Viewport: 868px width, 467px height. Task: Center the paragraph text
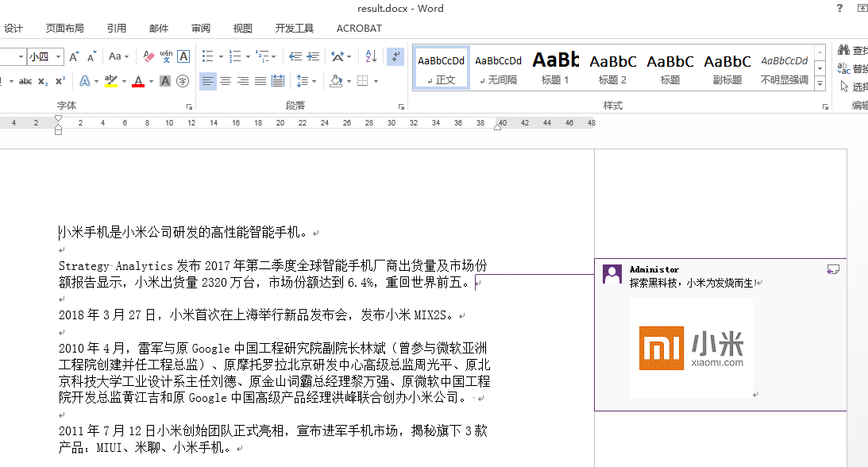point(226,81)
